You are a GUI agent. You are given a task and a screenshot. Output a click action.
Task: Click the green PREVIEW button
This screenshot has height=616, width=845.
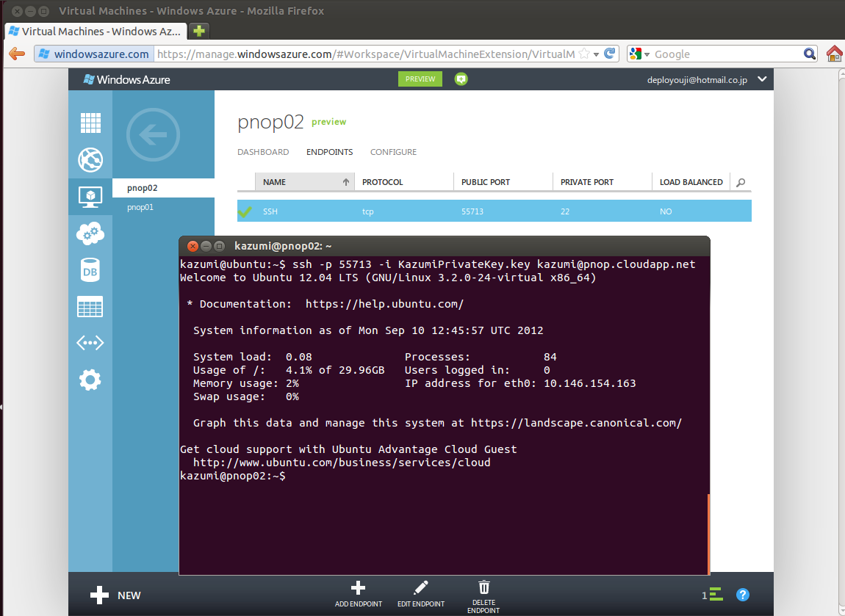(420, 79)
